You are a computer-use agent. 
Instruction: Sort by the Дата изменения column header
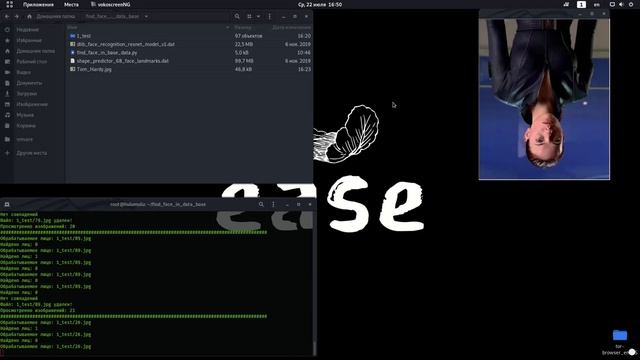(291, 27)
